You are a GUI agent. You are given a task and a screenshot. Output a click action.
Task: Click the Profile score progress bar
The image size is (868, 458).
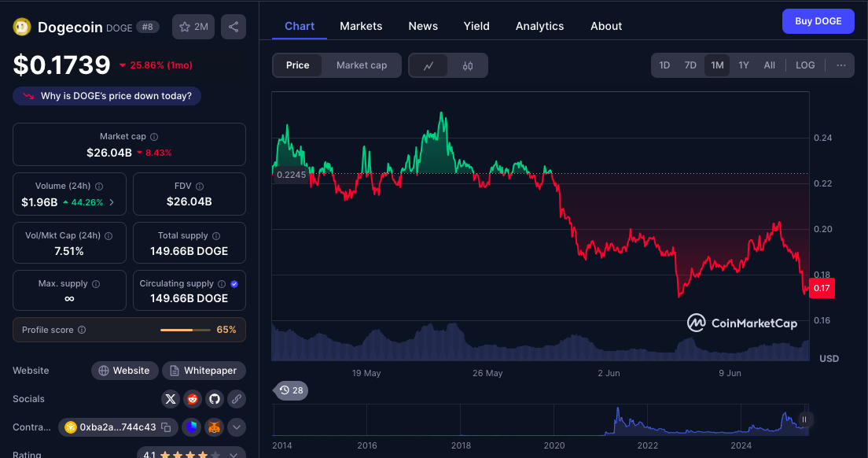coord(186,330)
